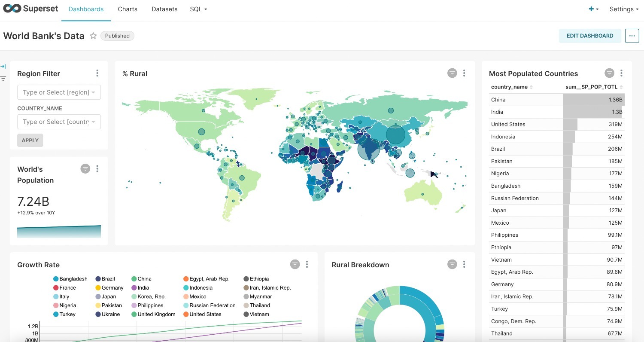This screenshot has width=644, height=342.
Task: Go to the Datasets tab
Action: tap(164, 9)
